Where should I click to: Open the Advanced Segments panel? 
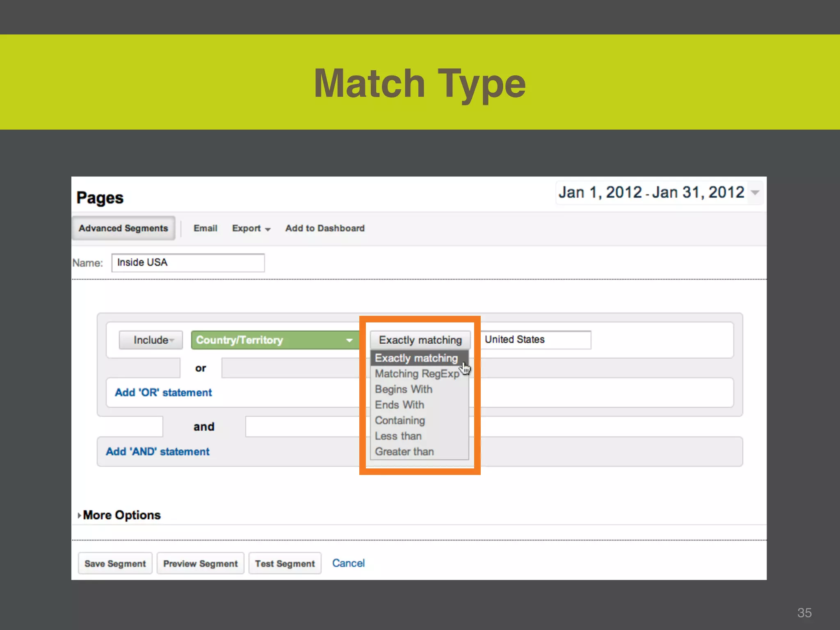[x=123, y=228]
